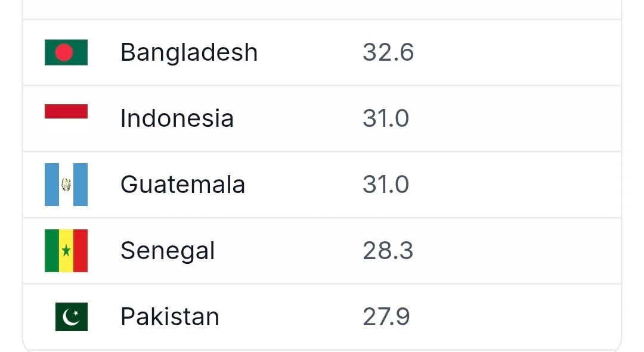Click the Senegal flag icon

click(66, 251)
